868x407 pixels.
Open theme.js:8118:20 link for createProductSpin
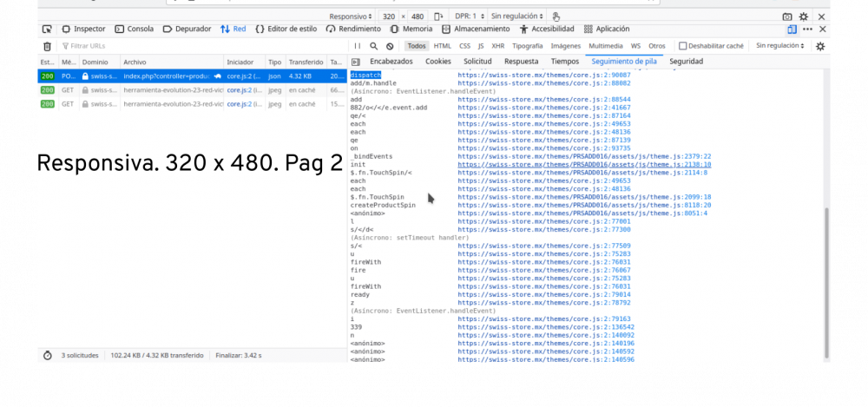click(584, 205)
